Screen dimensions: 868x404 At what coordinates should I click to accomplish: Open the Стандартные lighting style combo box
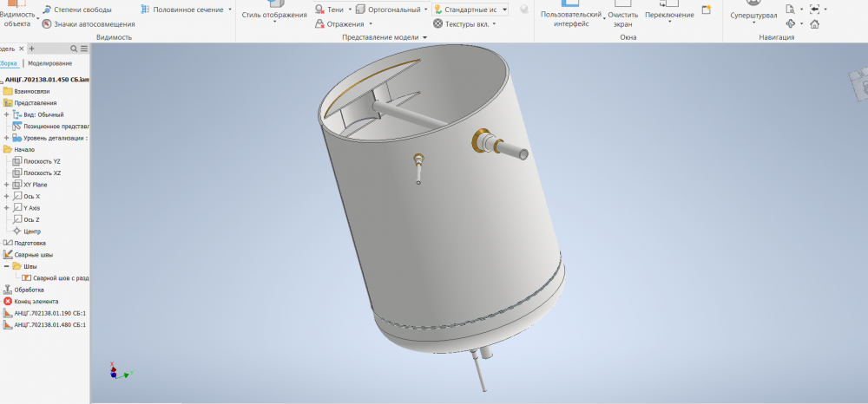click(470, 10)
